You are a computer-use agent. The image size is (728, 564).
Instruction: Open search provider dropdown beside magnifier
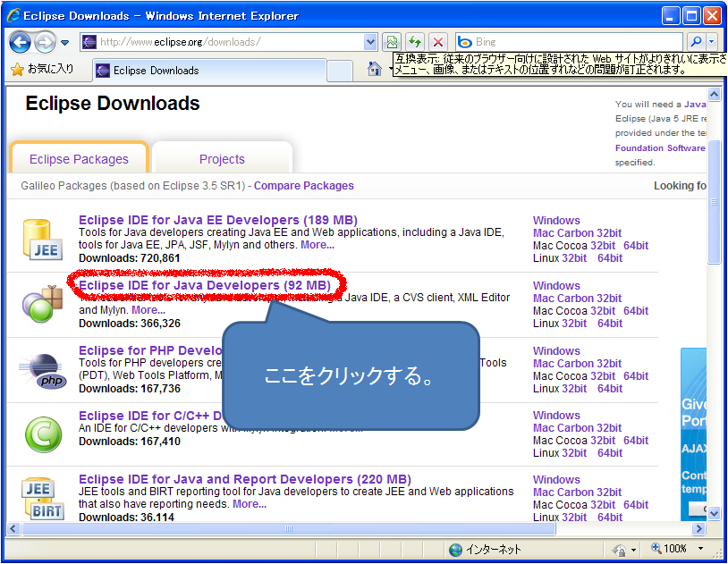[x=712, y=42]
